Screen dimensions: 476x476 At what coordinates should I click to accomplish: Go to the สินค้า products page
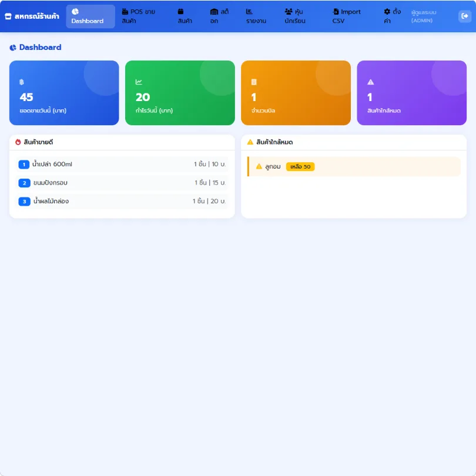click(x=185, y=16)
